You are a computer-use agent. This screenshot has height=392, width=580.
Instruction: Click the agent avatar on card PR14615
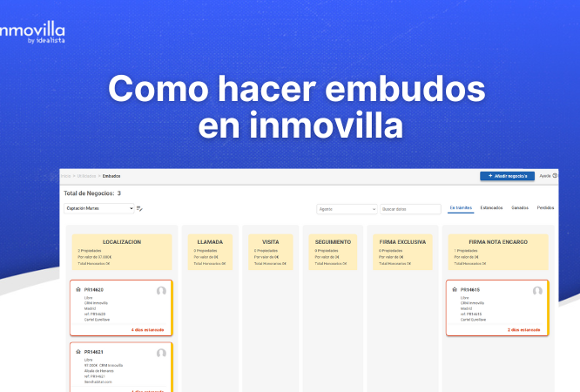click(x=537, y=291)
